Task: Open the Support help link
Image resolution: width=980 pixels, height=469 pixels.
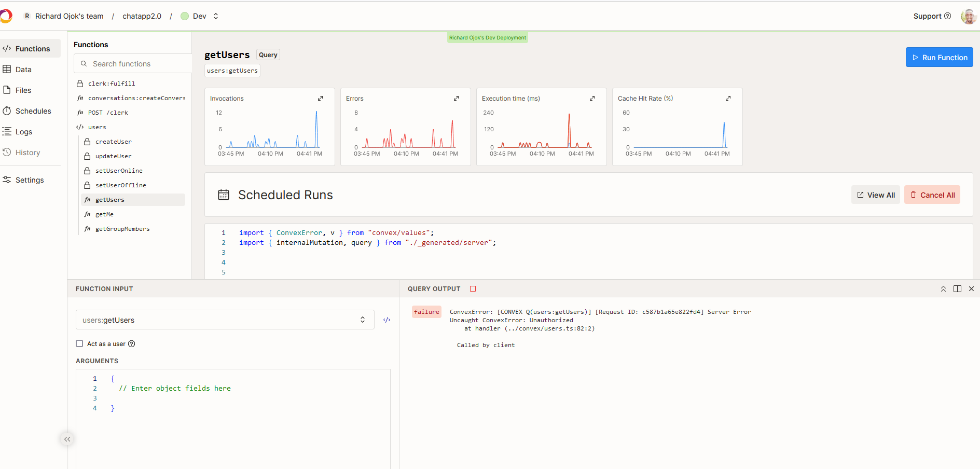Action: tap(932, 16)
